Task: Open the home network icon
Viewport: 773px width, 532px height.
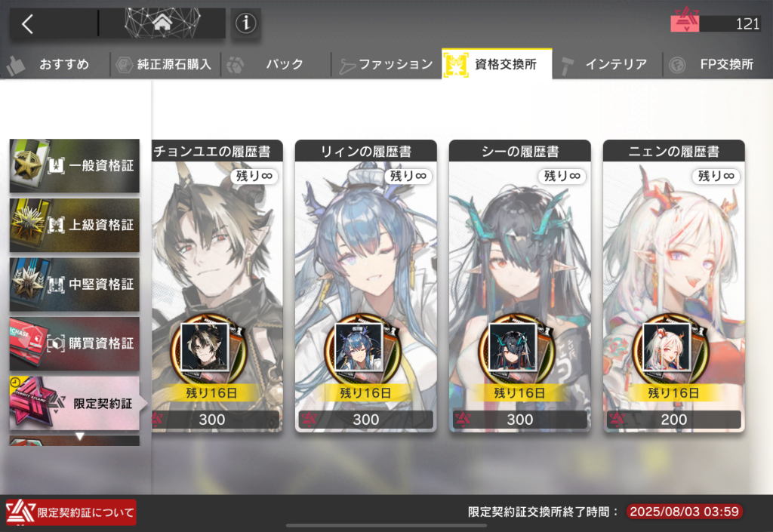Action: [x=162, y=23]
